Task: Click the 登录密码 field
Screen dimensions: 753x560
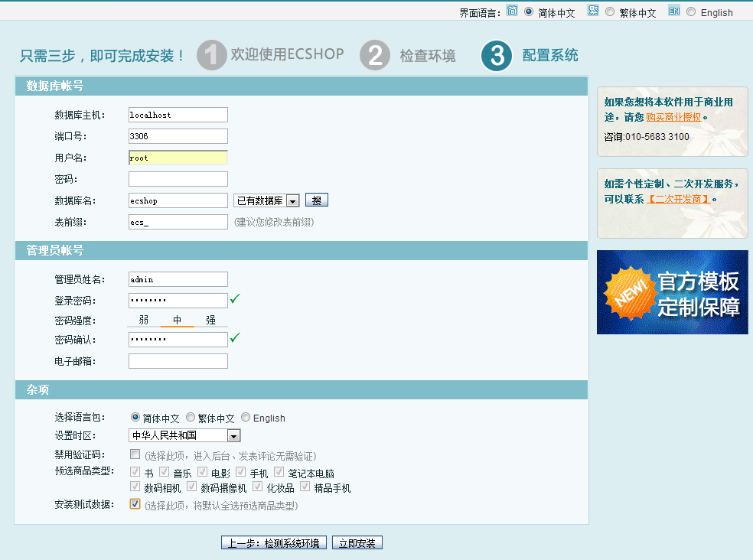Action: [x=178, y=300]
